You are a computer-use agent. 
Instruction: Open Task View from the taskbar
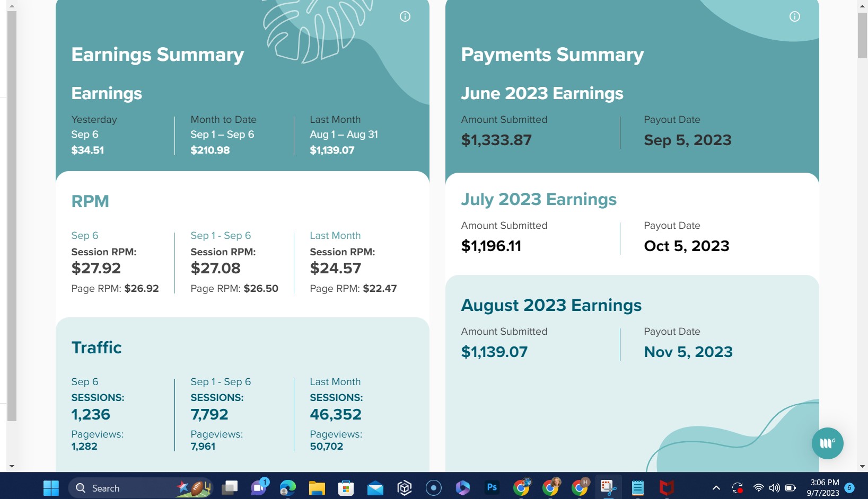230,488
